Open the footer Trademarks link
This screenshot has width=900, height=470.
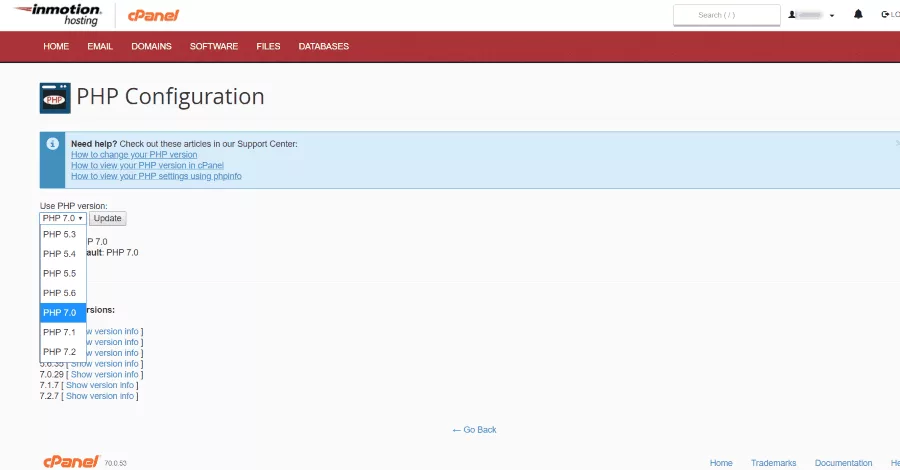[774, 463]
